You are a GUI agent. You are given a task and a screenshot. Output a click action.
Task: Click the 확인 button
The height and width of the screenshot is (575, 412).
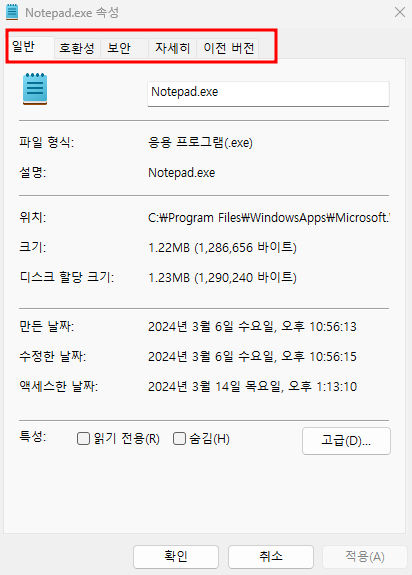pos(176,557)
